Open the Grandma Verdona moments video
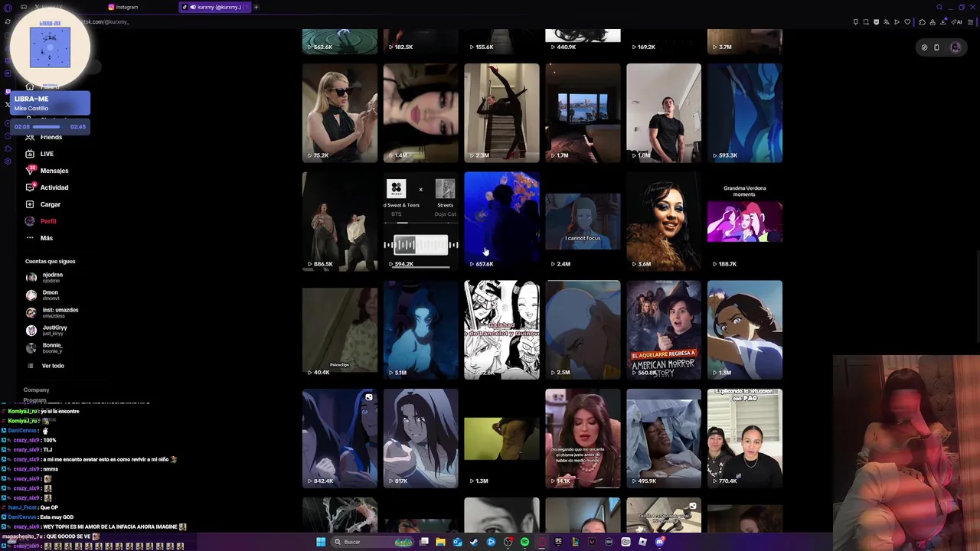This screenshot has height=551, width=980. [x=745, y=221]
